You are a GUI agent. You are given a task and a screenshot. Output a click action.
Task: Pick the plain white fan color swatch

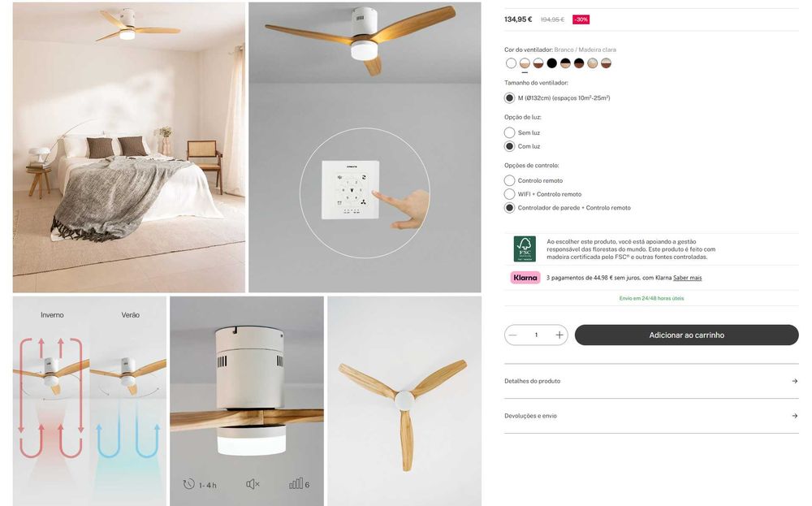(511, 63)
